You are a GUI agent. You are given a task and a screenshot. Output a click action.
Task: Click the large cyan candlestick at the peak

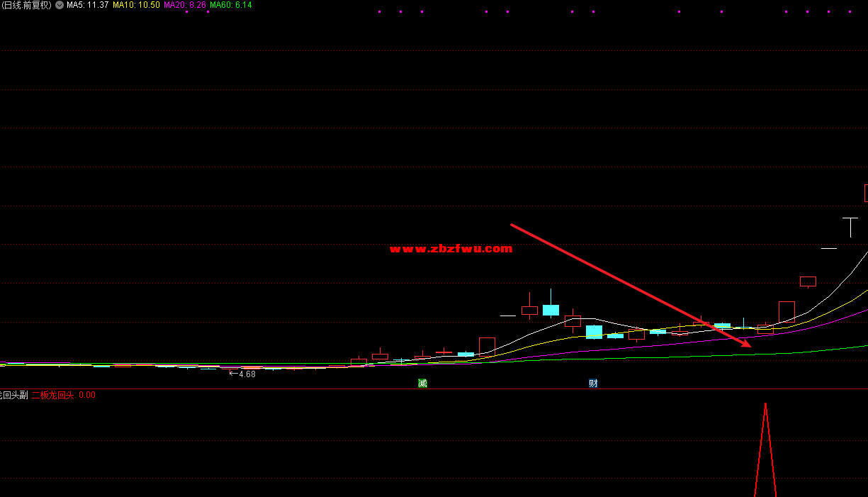[551, 310]
